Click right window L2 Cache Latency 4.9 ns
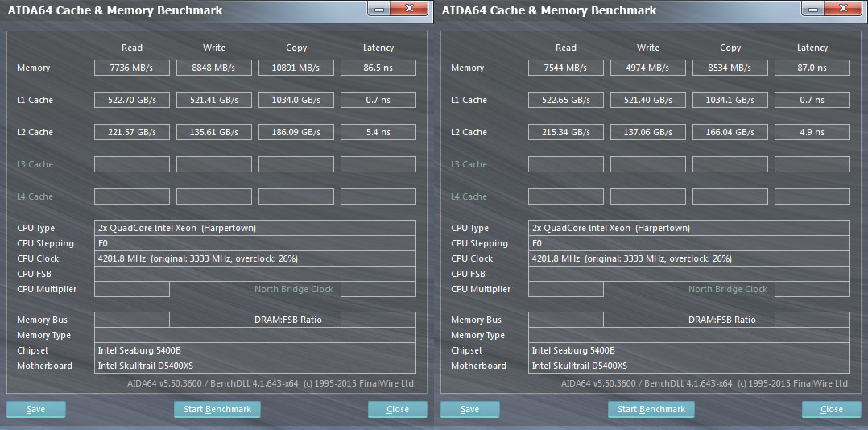 (x=812, y=132)
